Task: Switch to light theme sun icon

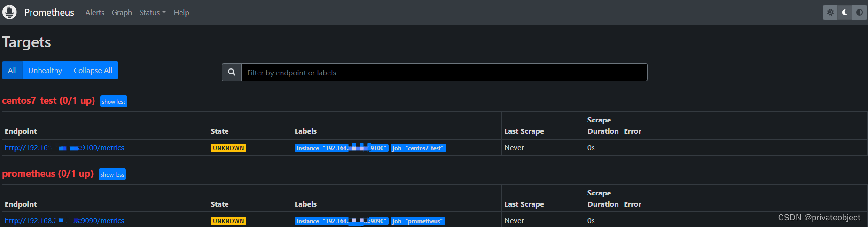Action: pos(830,13)
